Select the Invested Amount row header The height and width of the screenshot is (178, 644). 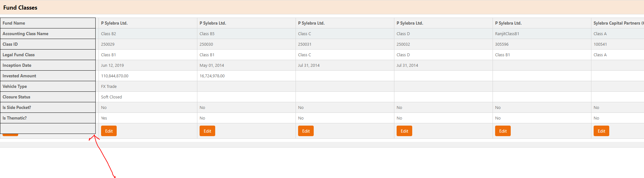(x=48, y=76)
